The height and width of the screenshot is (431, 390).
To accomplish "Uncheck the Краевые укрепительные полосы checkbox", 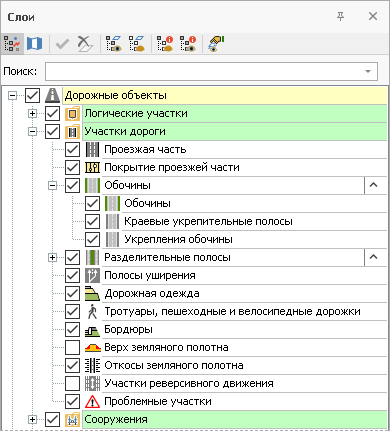I will point(92,222).
